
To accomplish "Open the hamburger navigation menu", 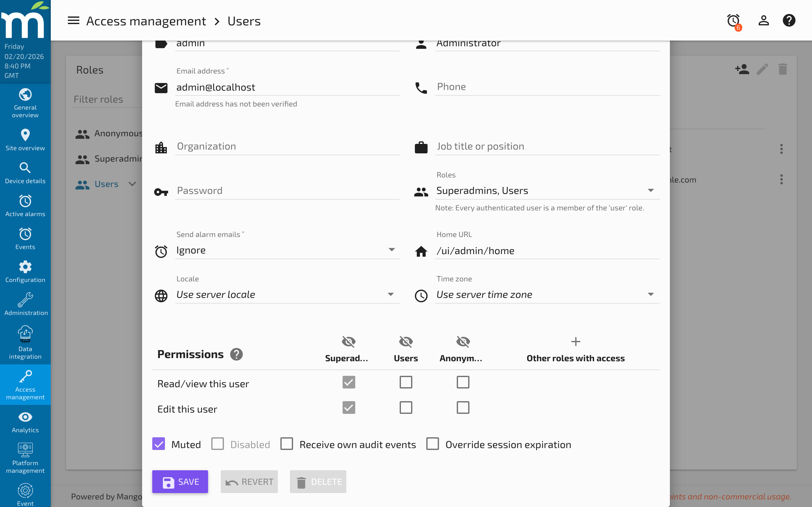I will (73, 21).
